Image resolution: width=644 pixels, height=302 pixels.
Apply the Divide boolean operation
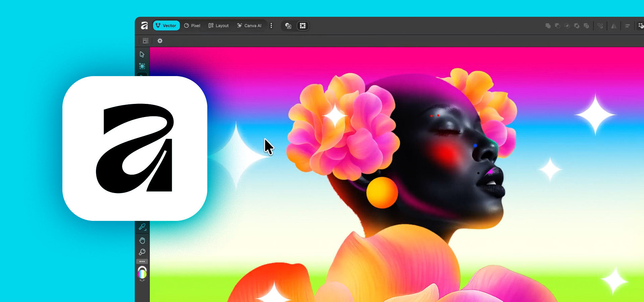[586, 26]
